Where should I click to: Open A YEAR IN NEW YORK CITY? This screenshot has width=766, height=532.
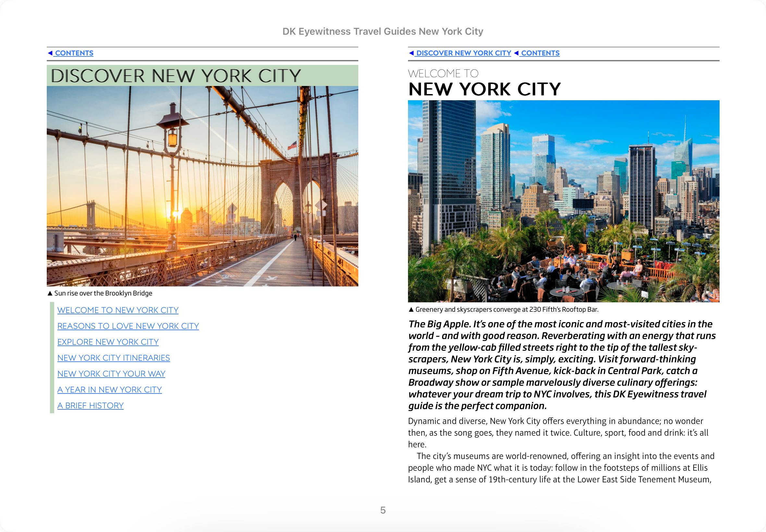point(109,390)
